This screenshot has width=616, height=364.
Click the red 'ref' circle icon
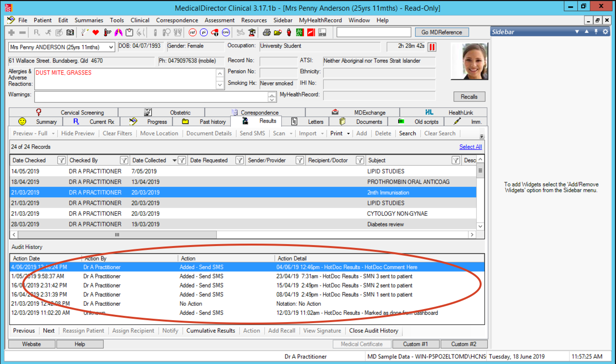point(193,32)
